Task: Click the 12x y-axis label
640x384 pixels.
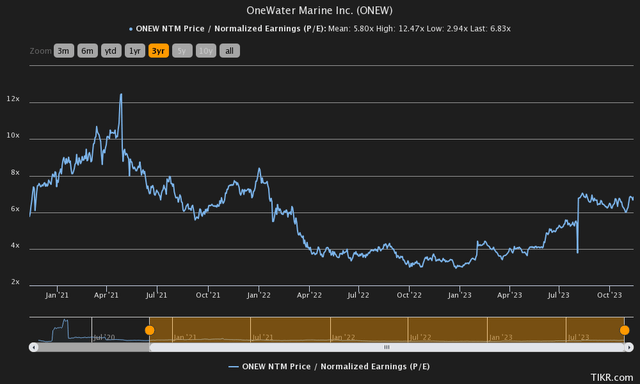Action: click(13, 99)
